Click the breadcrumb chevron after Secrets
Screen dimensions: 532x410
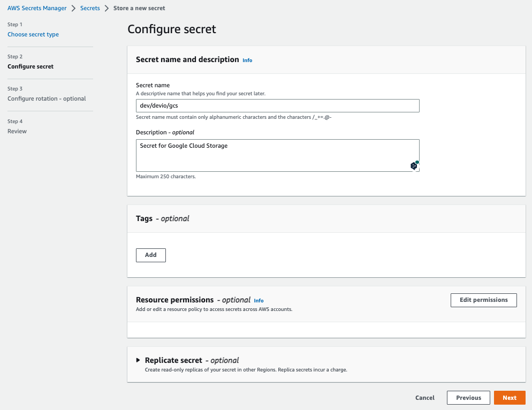point(107,8)
